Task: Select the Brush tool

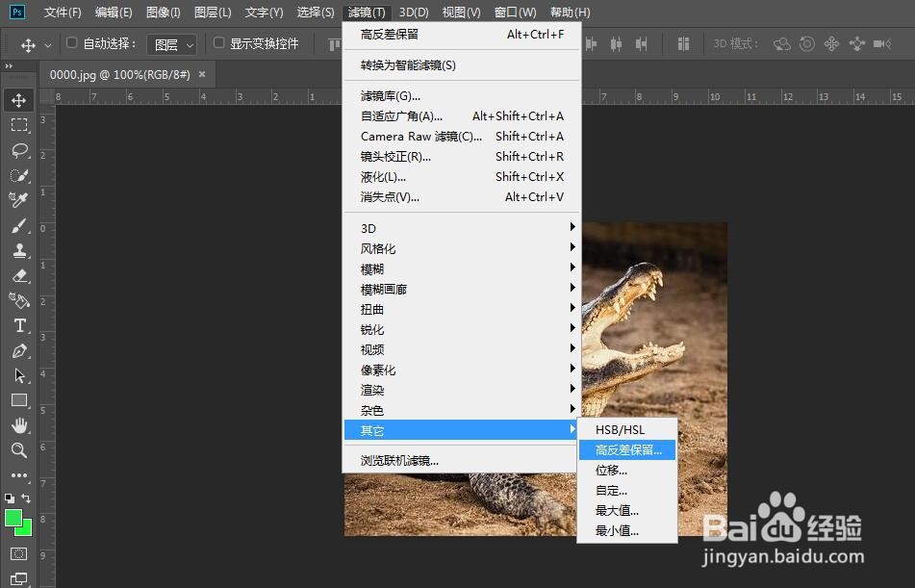Action: [21, 224]
